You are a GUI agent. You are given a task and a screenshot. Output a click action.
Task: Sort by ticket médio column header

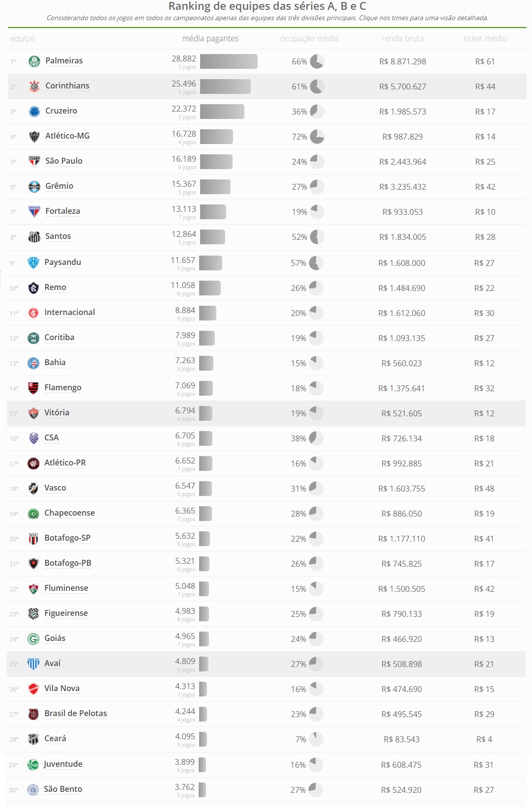[485, 38]
